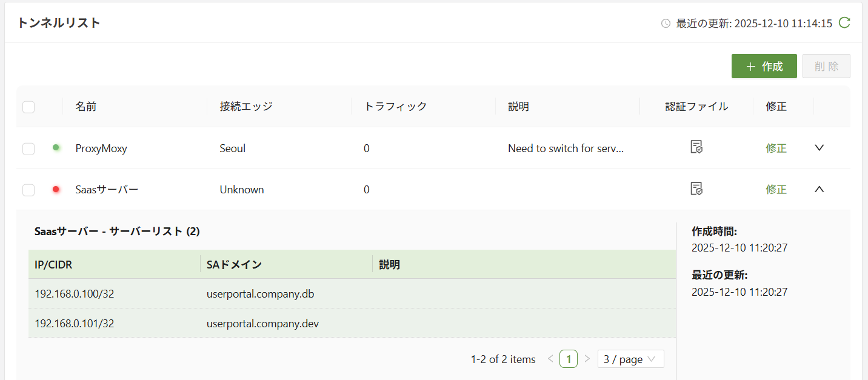Toggle the select-all checkbox in the header

[28, 107]
